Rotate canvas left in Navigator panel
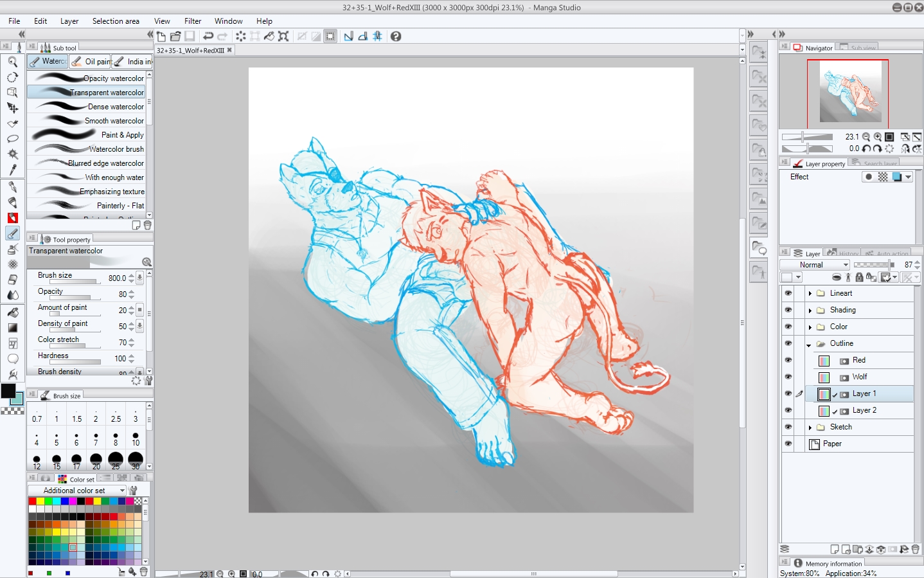Viewport: 924px width, 578px height. point(866,149)
